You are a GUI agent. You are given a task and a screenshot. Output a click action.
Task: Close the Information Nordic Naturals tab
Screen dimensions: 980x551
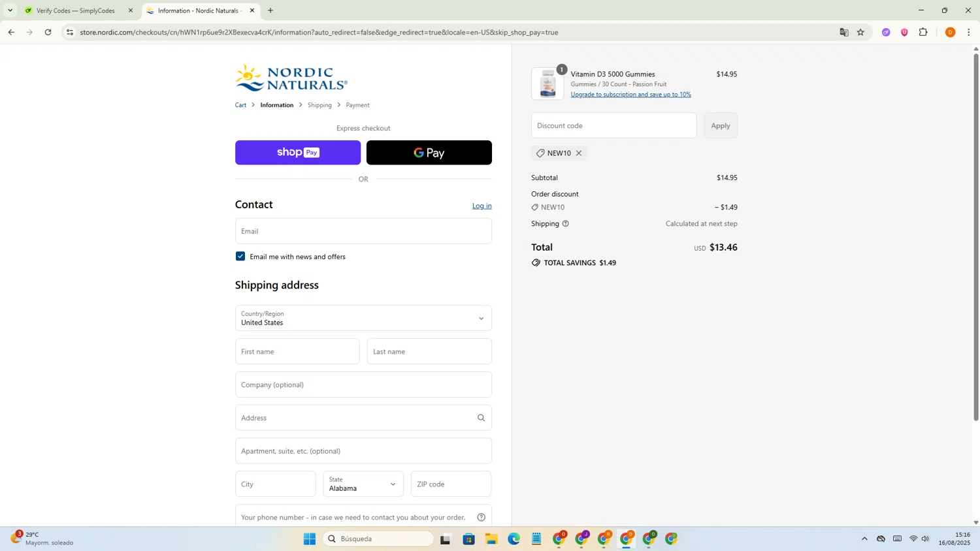(252, 10)
